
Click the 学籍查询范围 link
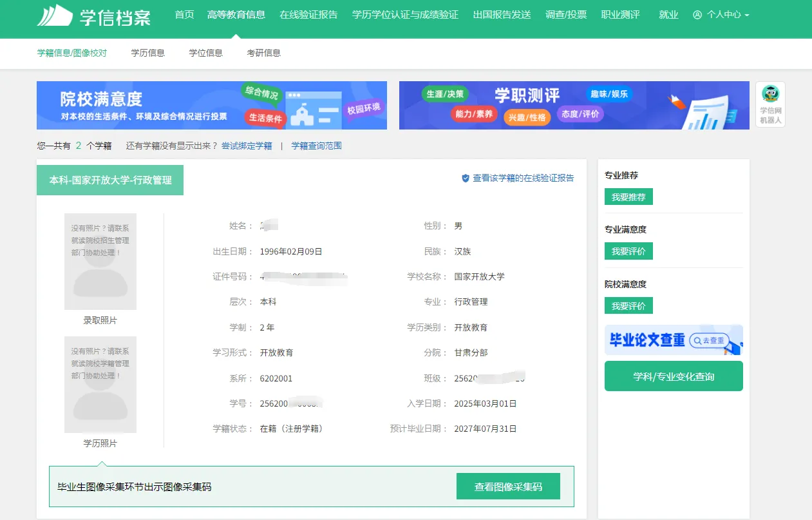316,146
